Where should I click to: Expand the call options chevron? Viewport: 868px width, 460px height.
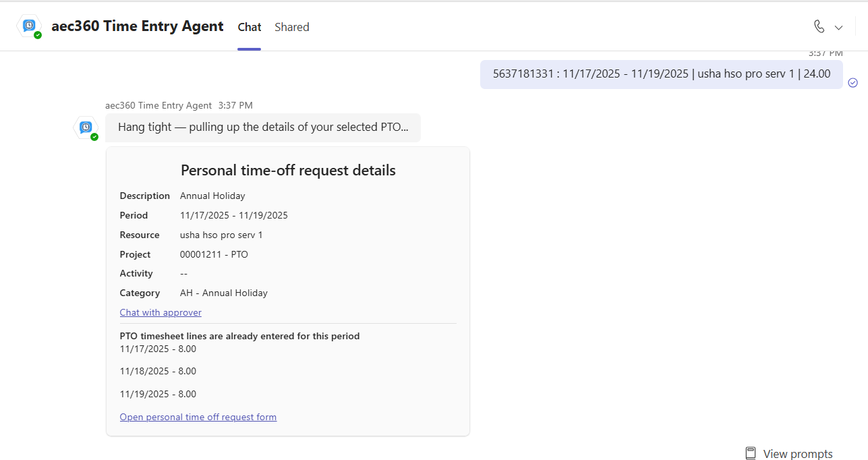839,28
